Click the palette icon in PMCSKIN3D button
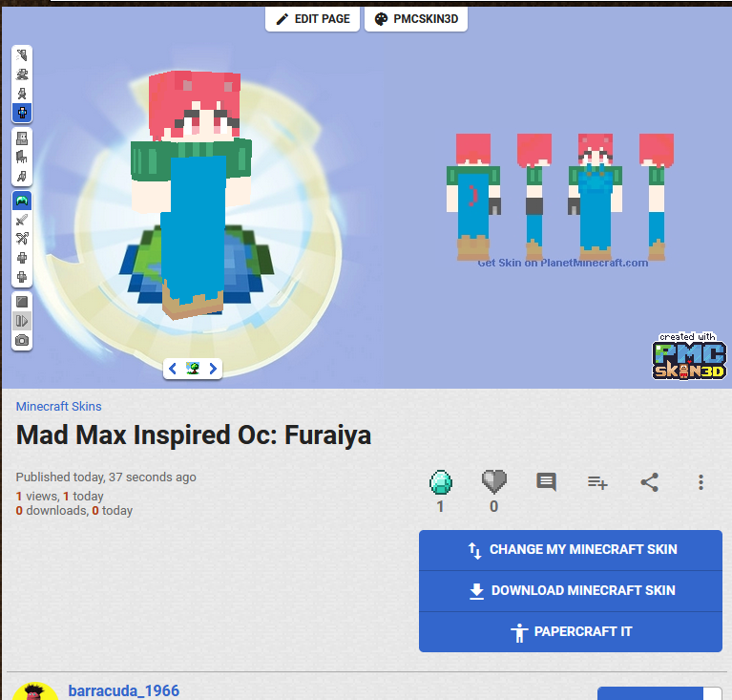This screenshot has width=732, height=700. point(382,19)
